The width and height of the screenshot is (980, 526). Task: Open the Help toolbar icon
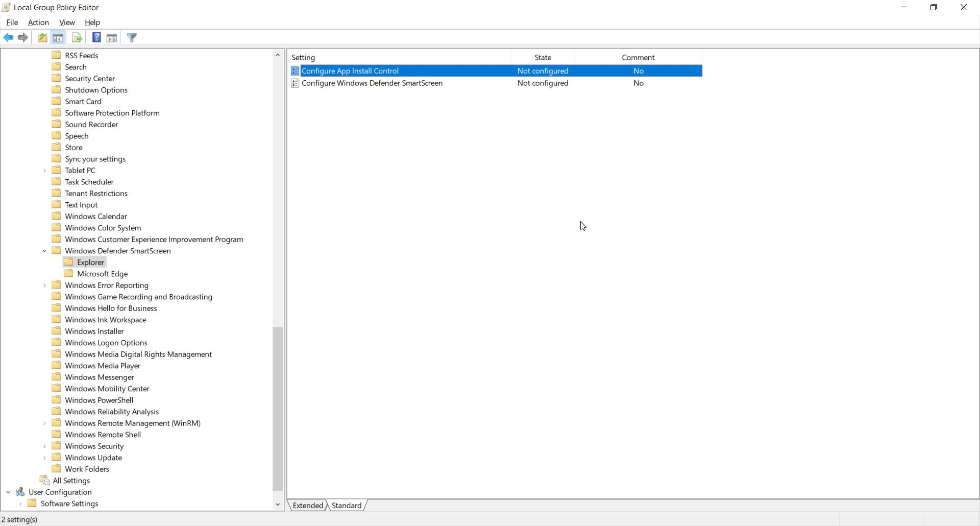pyautogui.click(x=96, y=38)
